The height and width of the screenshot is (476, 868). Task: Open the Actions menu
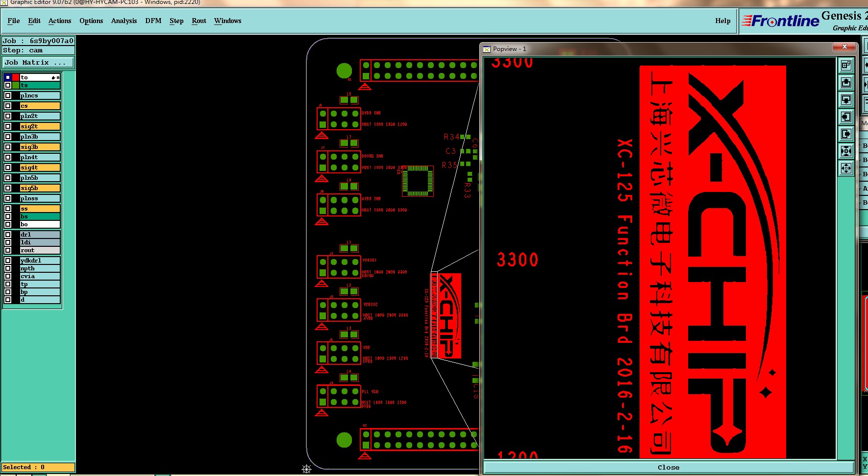tap(60, 21)
